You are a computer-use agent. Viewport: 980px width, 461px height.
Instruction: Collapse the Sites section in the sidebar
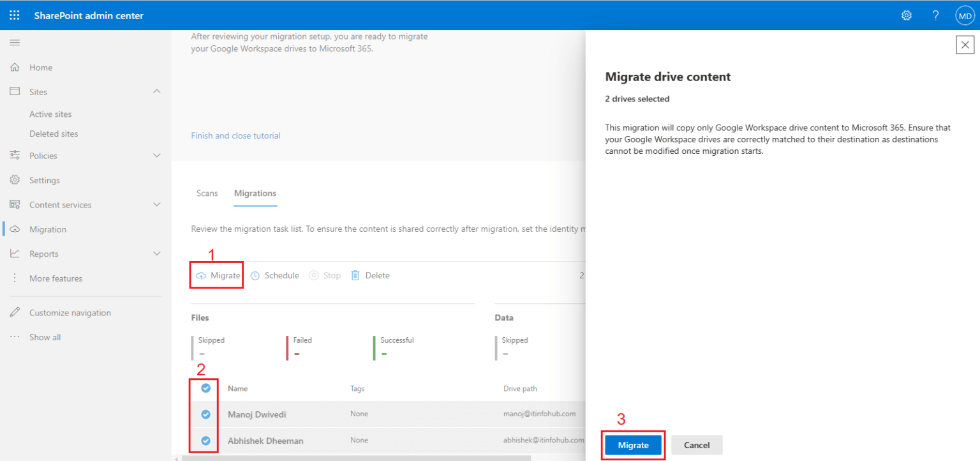click(156, 91)
